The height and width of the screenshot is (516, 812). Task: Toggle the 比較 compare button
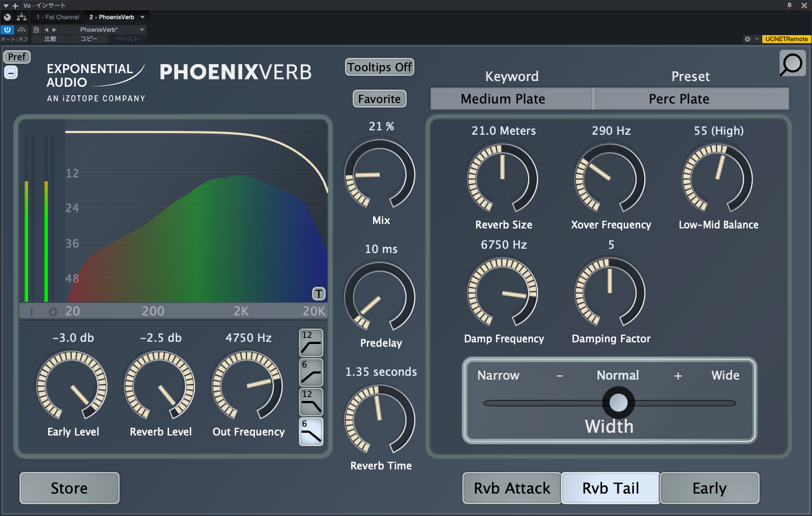pos(50,39)
